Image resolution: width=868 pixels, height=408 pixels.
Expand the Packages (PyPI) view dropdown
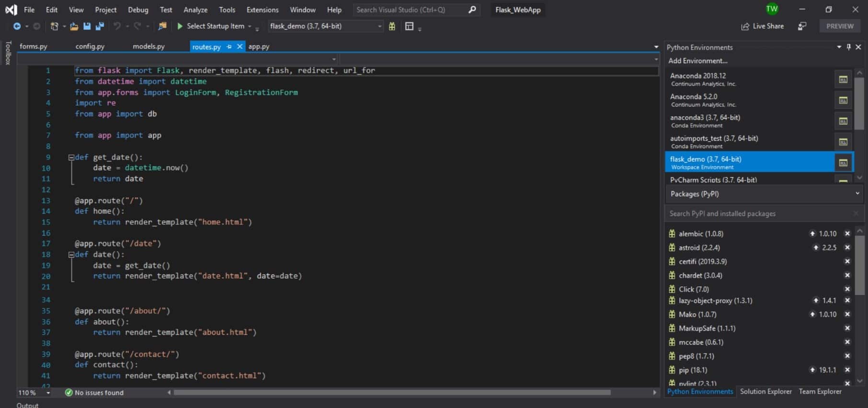pyautogui.click(x=857, y=193)
